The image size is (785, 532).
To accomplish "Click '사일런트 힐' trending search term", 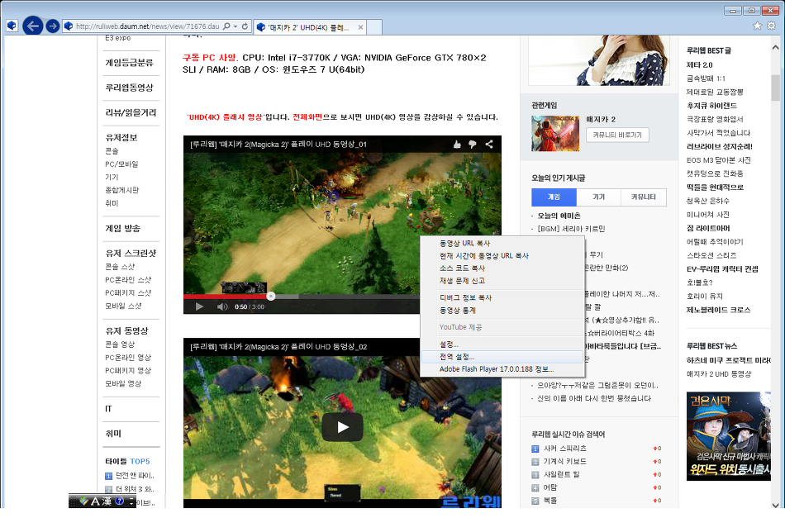I will pyautogui.click(x=561, y=474).
